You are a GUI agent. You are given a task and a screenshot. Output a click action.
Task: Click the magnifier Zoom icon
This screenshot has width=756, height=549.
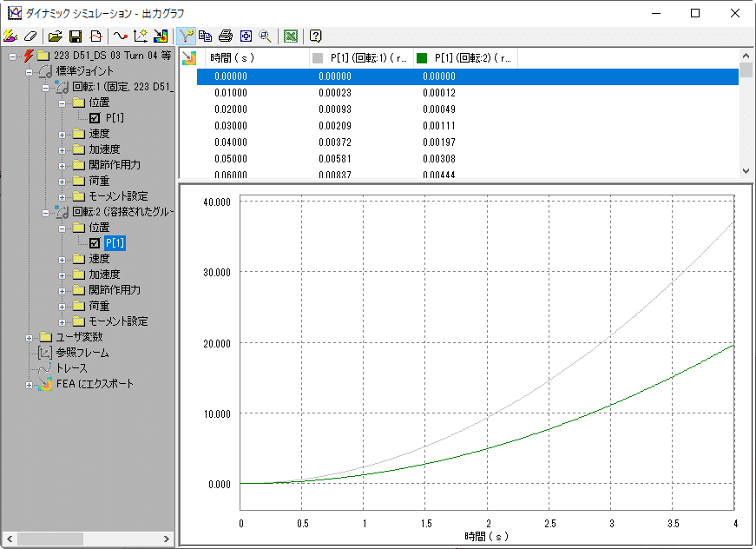(266, 36)
